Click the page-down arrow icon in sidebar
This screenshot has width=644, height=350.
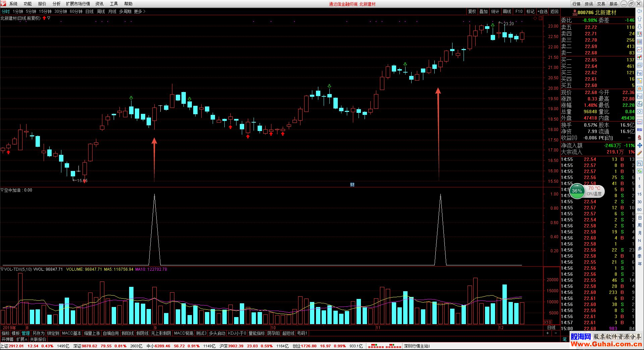click(x=639, y=26)
